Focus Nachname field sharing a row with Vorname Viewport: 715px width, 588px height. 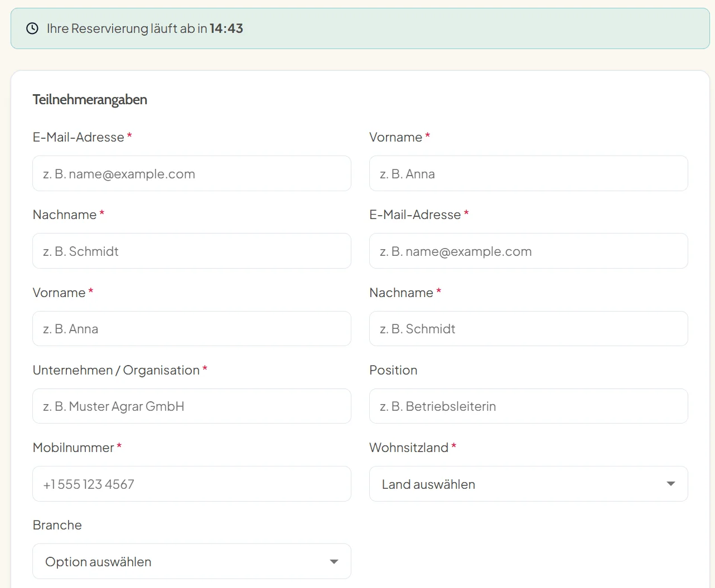point(529,329)
